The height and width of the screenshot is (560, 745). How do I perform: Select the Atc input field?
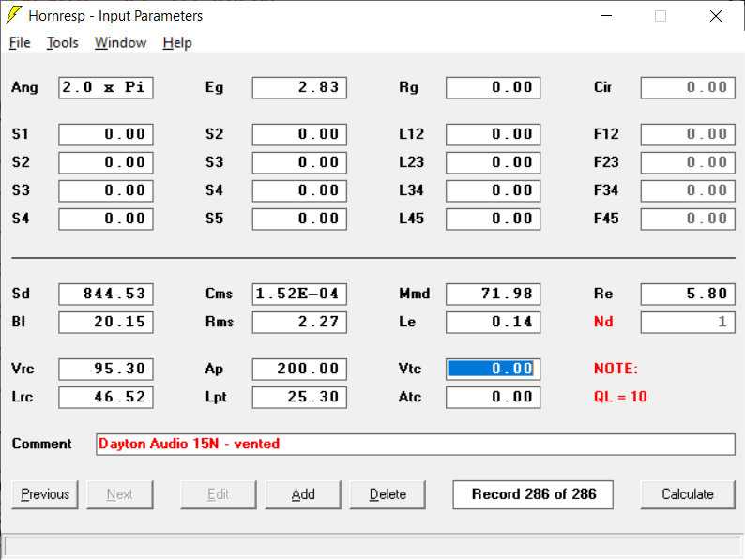click(x=494, y=397)
